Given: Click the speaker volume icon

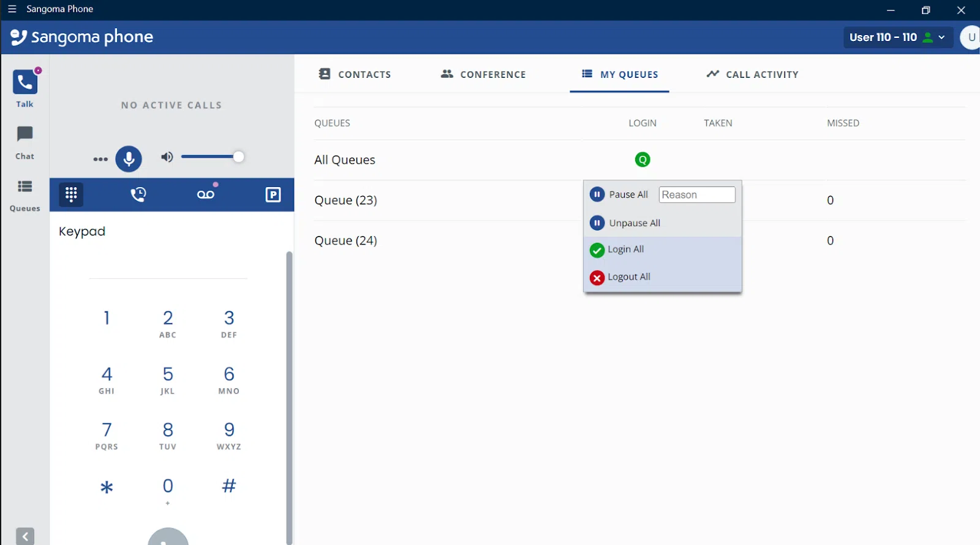Looking at the screenshot, I should 167,157.
